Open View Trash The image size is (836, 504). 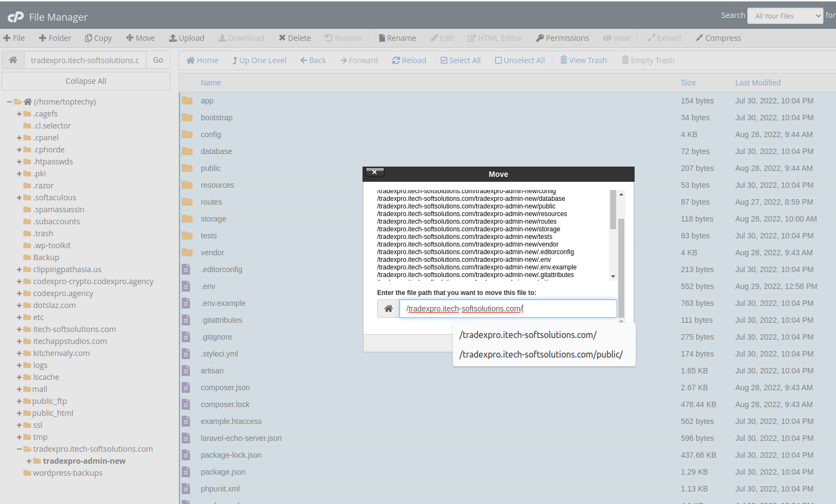click(583, 60)
